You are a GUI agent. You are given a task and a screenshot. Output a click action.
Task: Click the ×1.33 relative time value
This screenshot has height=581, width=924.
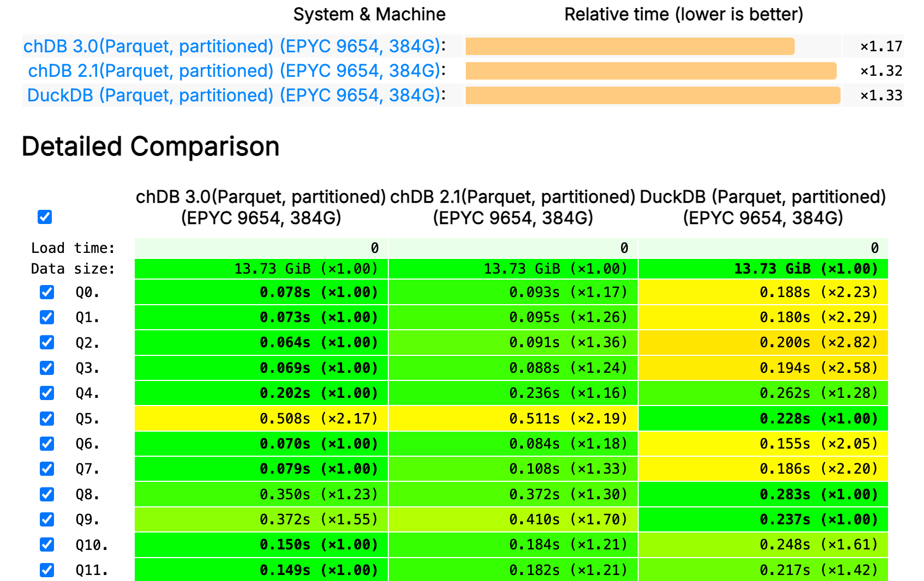(881, 95)
